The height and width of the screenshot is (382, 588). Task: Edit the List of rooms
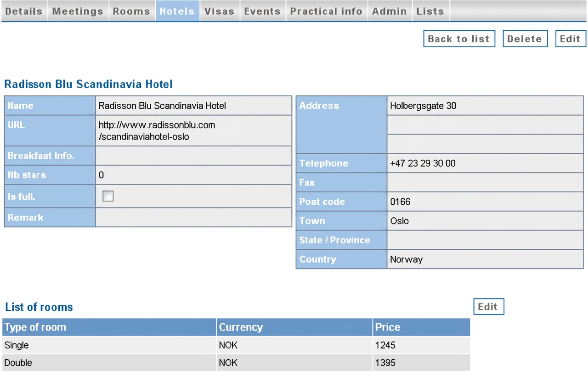pyautogui.click(x=488, y=307)
